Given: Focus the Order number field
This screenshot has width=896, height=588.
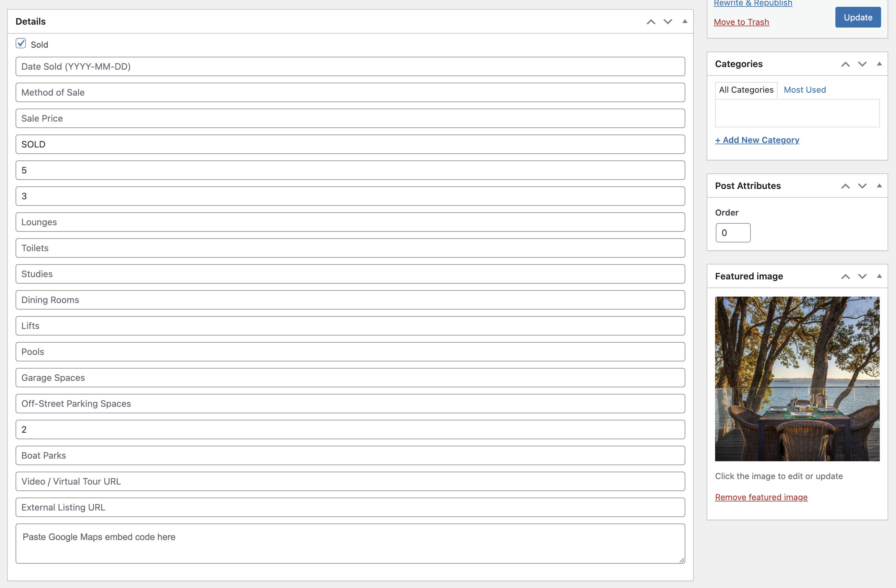Looking at the screenshot, I should tap(733, 233).
